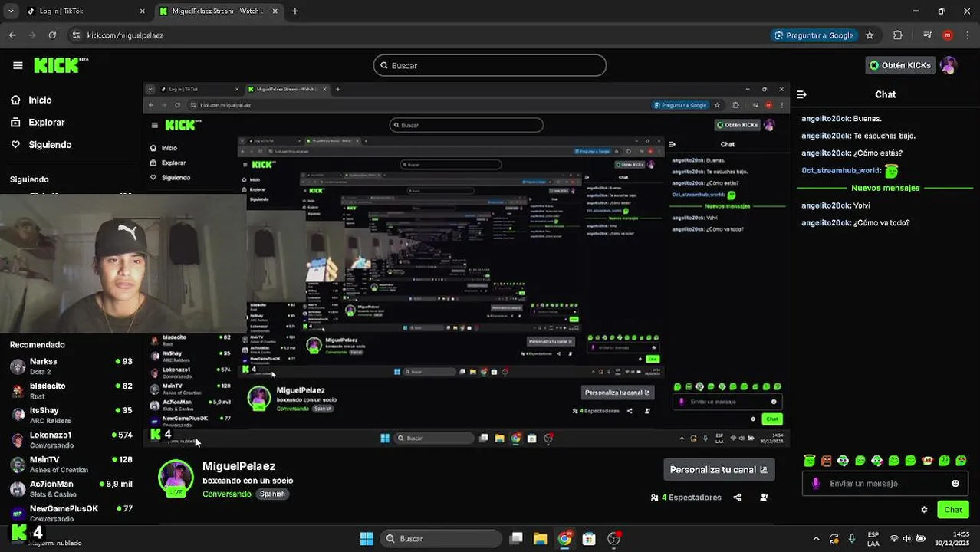Insert the brown angry-face emote above message box
The image size is (980, 552).
pos(826,461)
